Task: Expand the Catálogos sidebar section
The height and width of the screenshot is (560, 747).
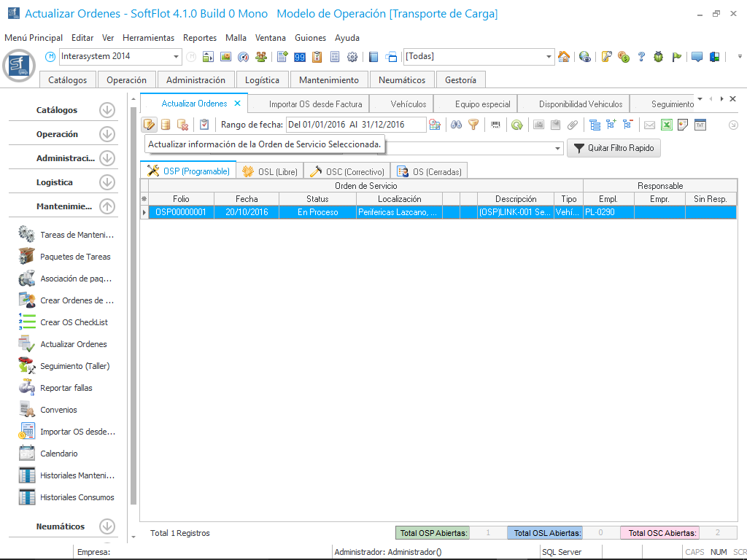Action: pos(107,110)
